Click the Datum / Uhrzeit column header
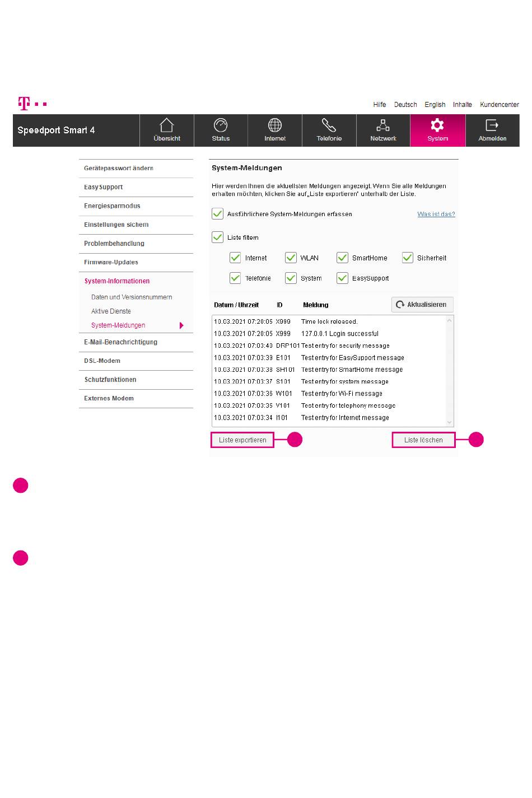The image size is (532, 798). click(236, 305)
